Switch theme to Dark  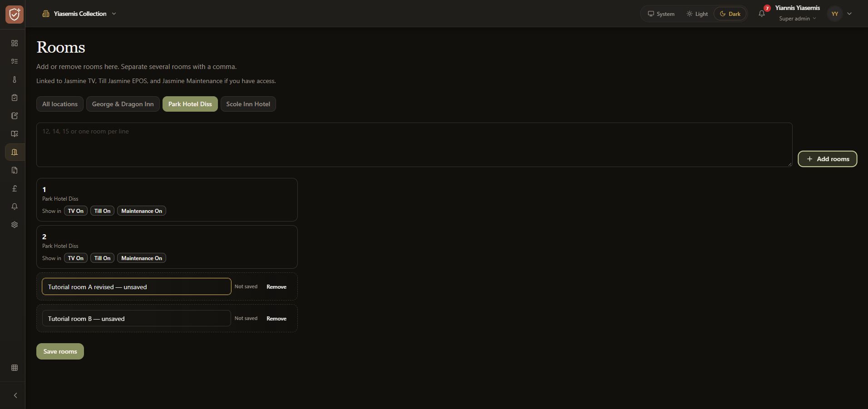click(x=730, y=14)
